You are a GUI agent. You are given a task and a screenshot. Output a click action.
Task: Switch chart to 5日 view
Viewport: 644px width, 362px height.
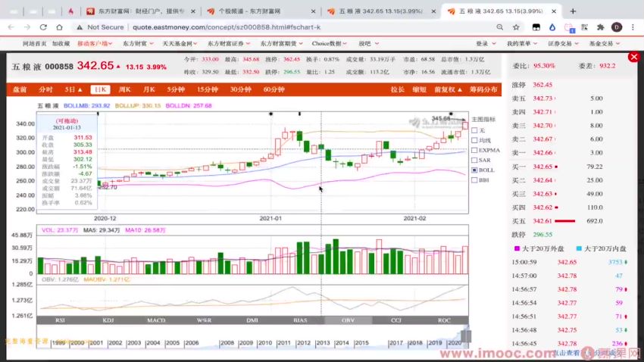coord(73,89)
